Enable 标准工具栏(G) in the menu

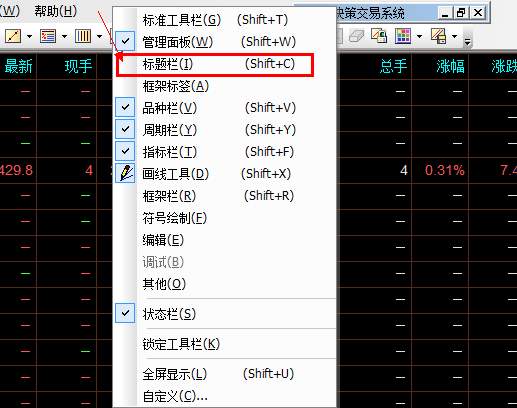224,20
